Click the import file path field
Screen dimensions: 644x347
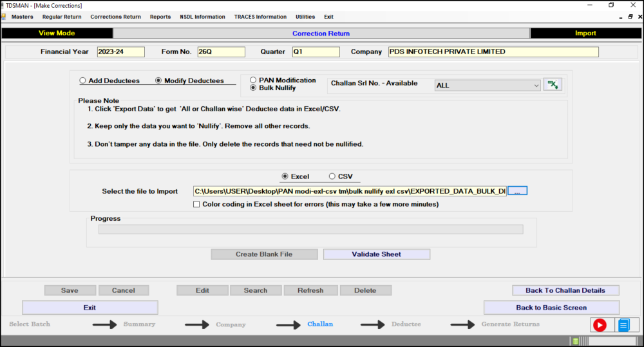coord(350,191)
